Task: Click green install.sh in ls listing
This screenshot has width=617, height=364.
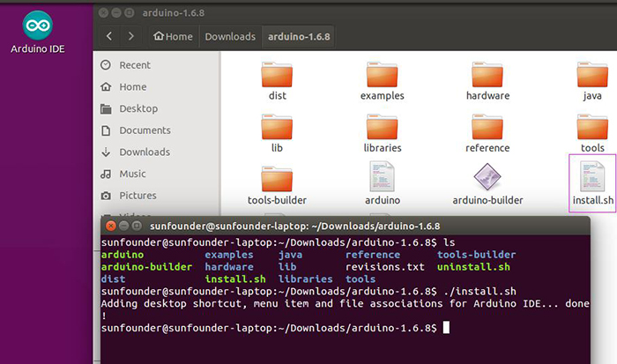Action: click(235, 279)
